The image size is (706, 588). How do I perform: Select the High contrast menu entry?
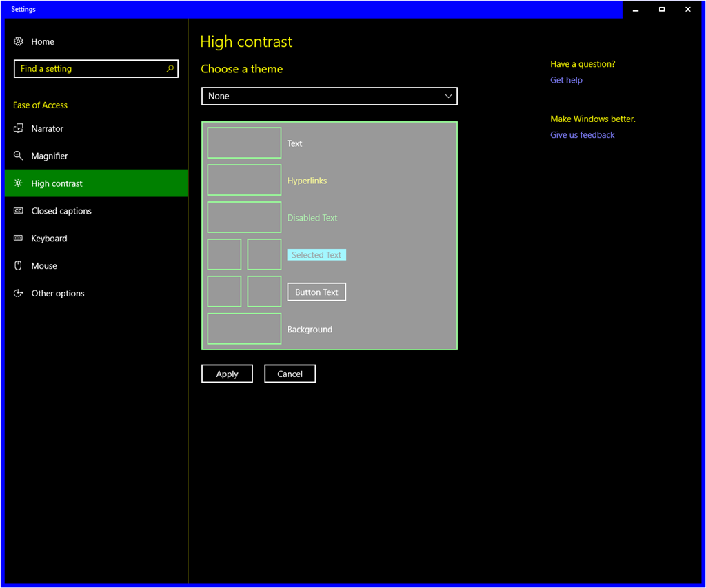pos(96,183)
